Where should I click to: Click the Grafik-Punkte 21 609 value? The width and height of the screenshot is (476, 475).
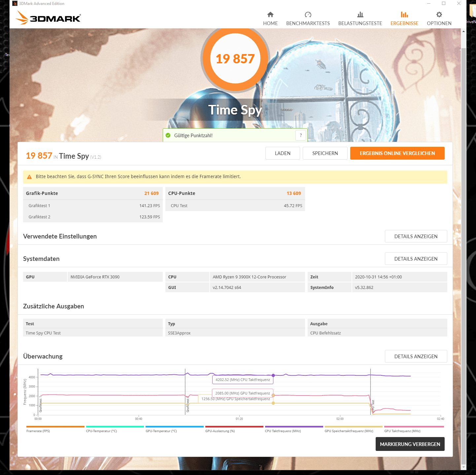pos(152,193)
